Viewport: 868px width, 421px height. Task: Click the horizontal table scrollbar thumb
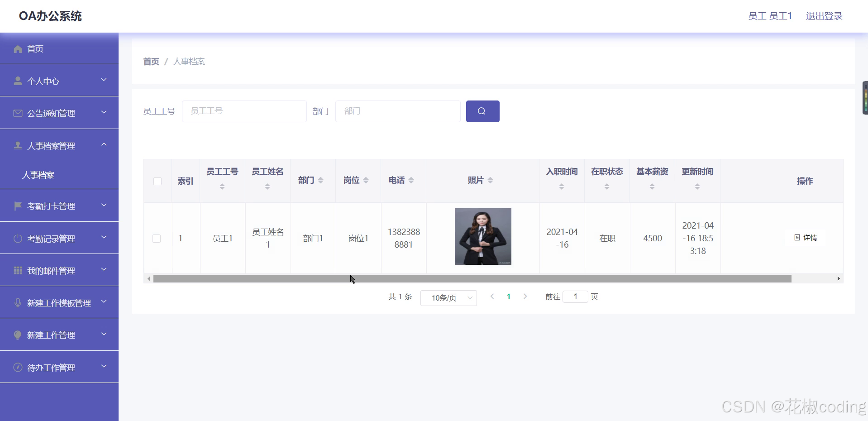pyautogui.click(x=472, y=279)
